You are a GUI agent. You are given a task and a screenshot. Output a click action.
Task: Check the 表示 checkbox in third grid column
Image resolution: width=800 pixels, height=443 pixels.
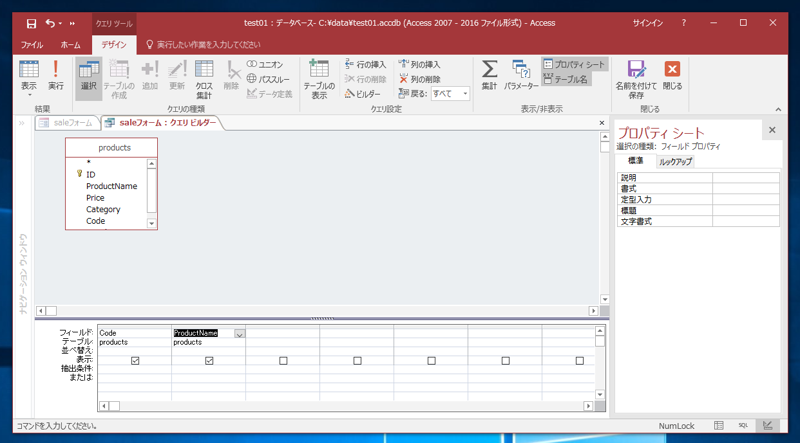coord(283,361)
